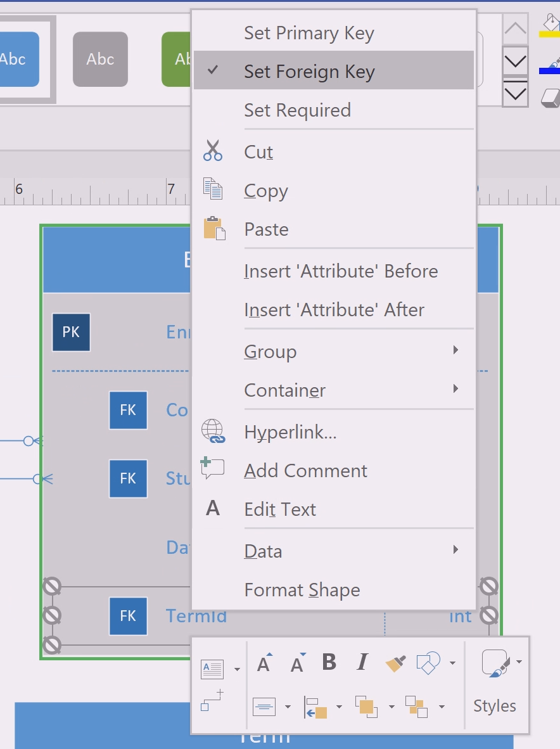The height and width of the screenshot is (749, 560).
Task: Select the TermId attribute text
Action: coord(196,616)
